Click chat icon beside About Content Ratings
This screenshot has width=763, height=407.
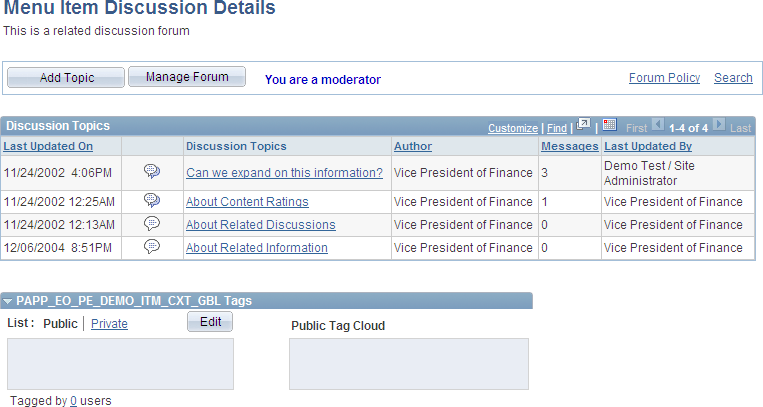tap(152, 200)
